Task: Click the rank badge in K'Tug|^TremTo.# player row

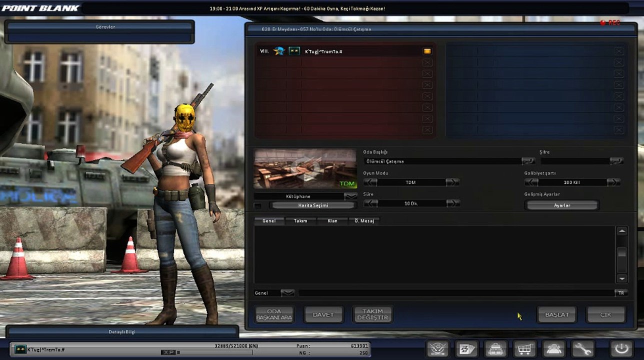Action: (x=294, y=51)
